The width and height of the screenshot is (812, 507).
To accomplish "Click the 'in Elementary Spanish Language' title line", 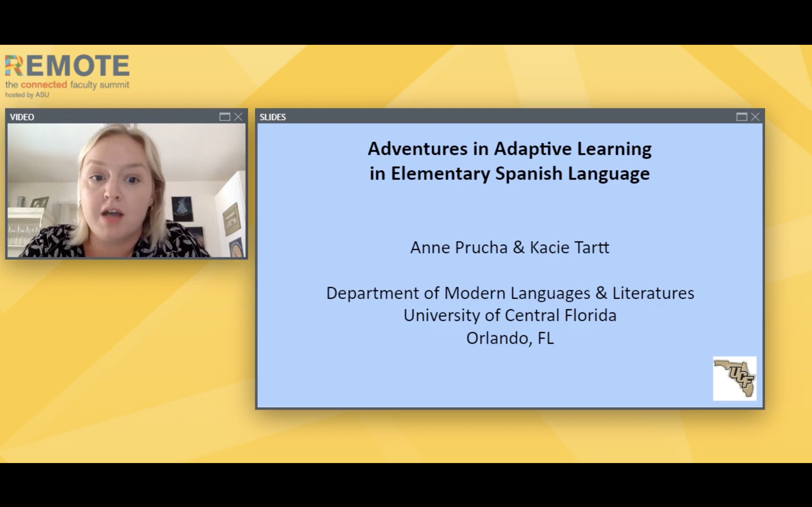I will point(509,173).
